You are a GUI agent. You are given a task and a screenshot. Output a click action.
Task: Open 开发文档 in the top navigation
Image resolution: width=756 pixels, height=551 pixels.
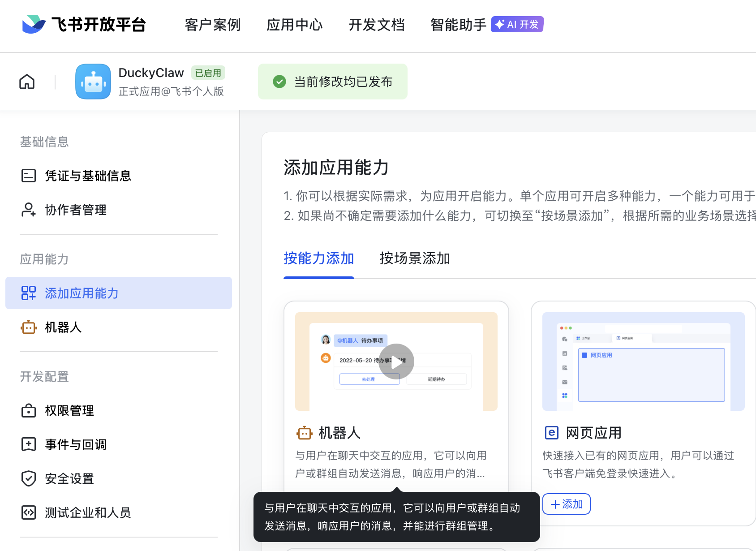pyautogui.click(x=377, y=25)
